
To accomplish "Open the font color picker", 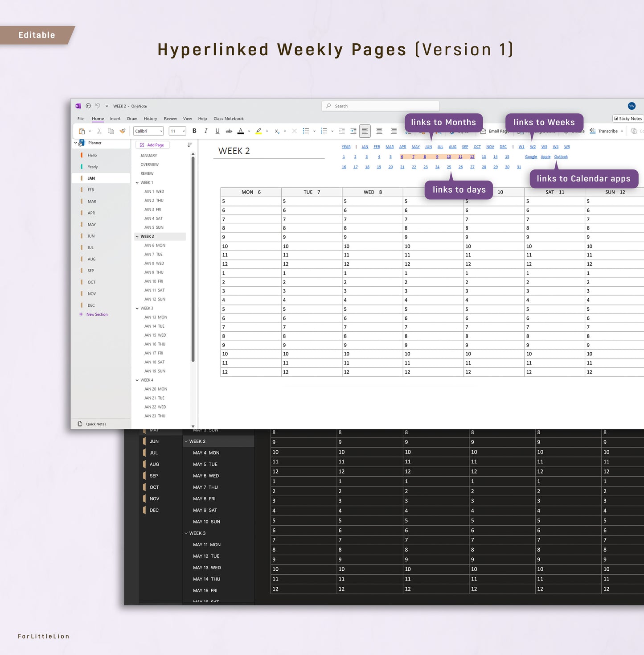I will (x=241, y=131).
